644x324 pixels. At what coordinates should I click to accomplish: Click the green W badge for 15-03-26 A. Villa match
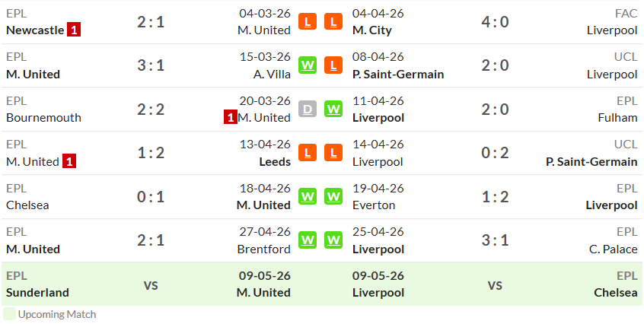point(308,65)
